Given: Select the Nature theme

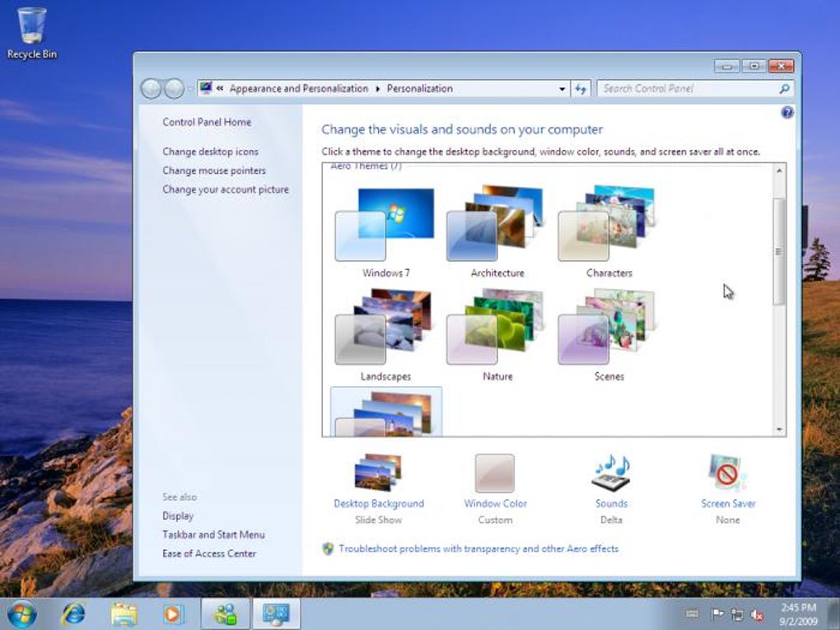Looking at the screenshot, I should (497, 335).
